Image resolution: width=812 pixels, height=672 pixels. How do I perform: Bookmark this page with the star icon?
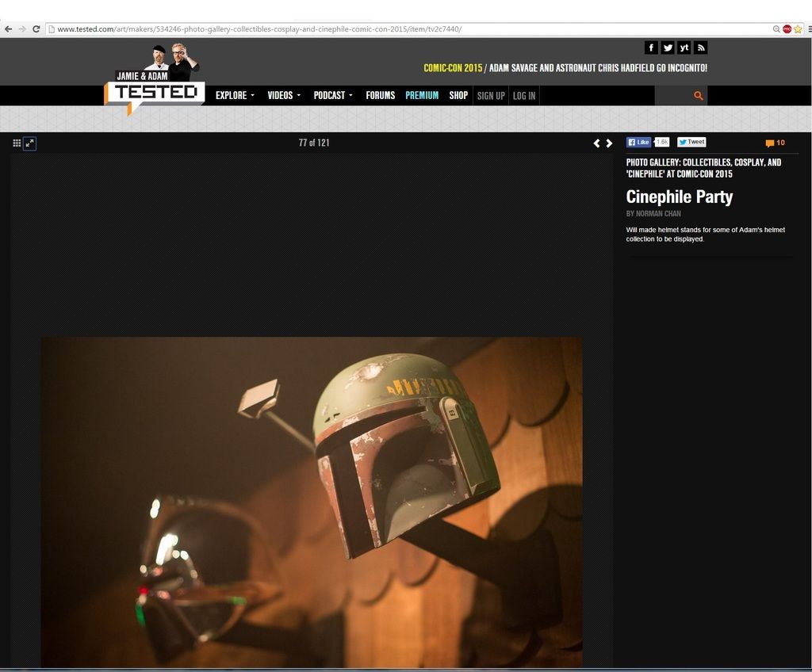tap(798, 29)
